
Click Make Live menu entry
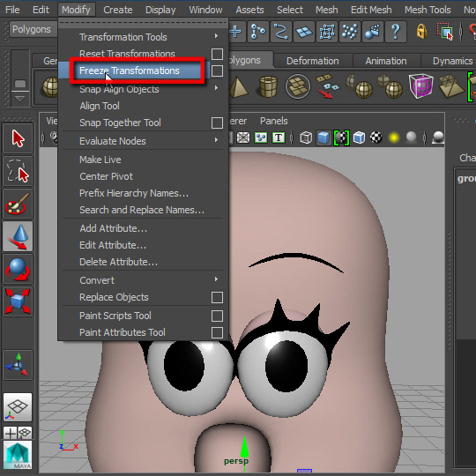(100, 160)
